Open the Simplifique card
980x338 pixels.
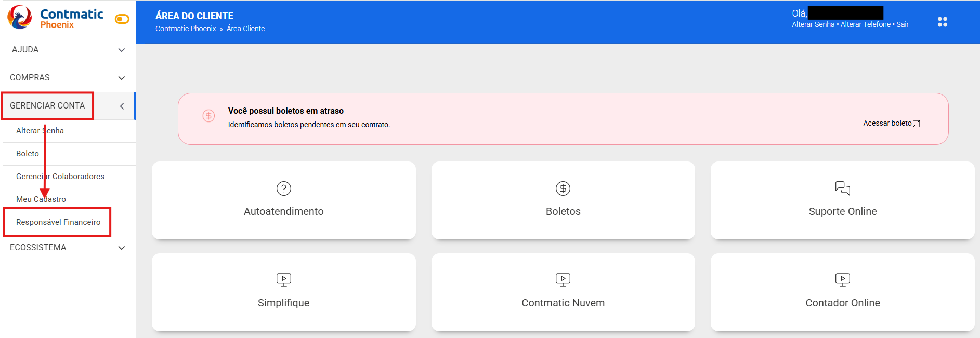[284, 292]
